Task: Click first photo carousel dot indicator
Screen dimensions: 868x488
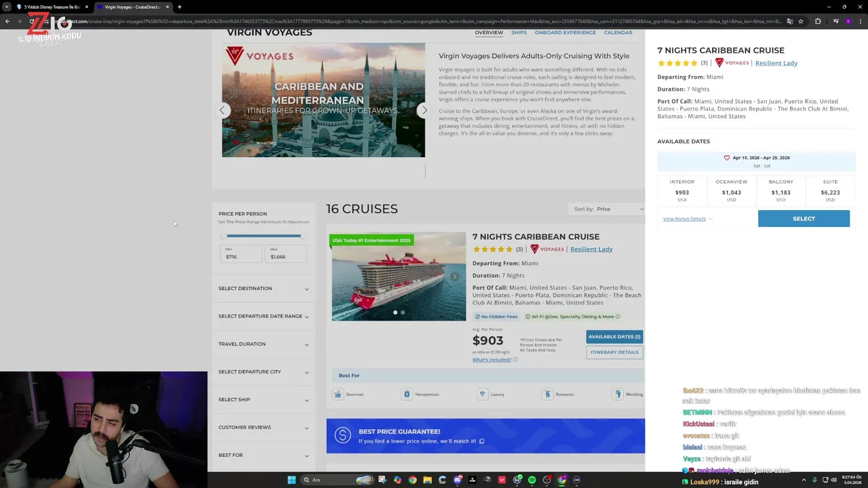Action: (x=395, y=312)
